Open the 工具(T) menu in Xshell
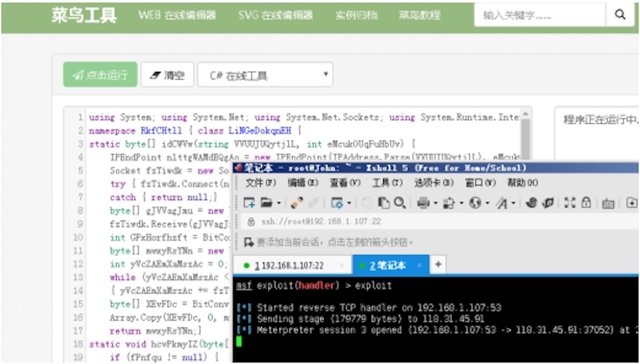Screen dimensions: 640x364 coord(387,183)
